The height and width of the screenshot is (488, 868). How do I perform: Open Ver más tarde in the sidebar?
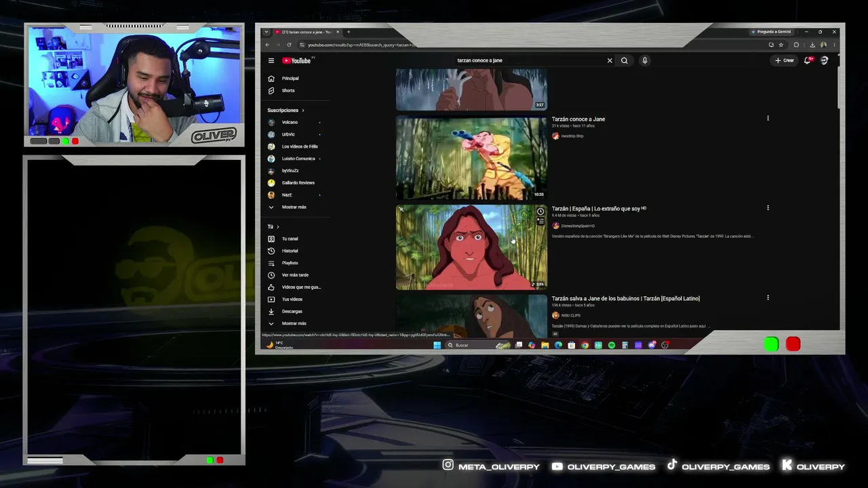point(297,275)
